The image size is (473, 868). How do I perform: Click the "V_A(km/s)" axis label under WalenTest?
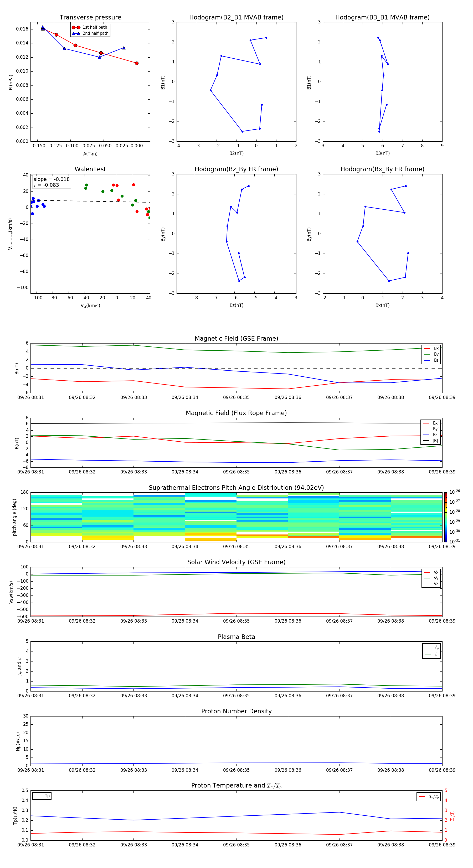click(90, 306)
